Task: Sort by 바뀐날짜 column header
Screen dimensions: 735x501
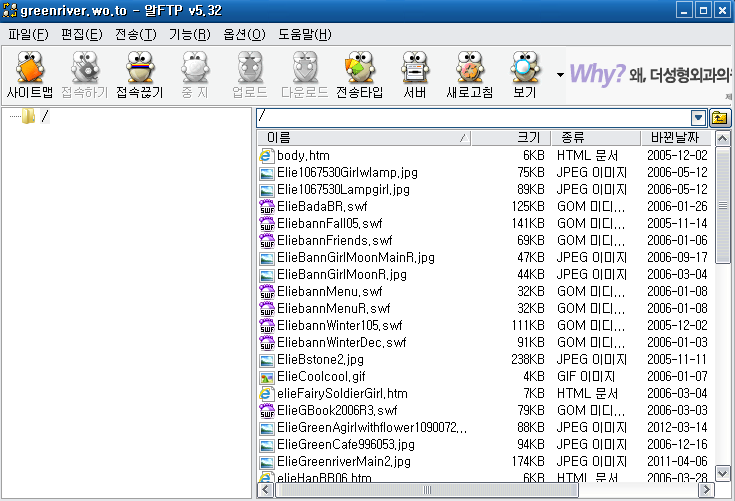Action: (678, 137)
